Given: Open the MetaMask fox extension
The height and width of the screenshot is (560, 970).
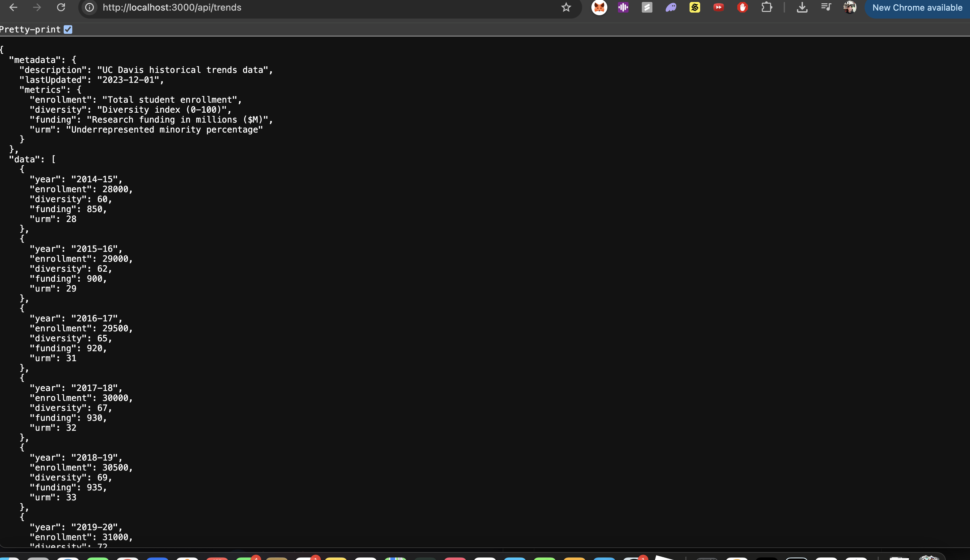Looking at the screenshot, I should pyautogui.click(x=599, y=7).
